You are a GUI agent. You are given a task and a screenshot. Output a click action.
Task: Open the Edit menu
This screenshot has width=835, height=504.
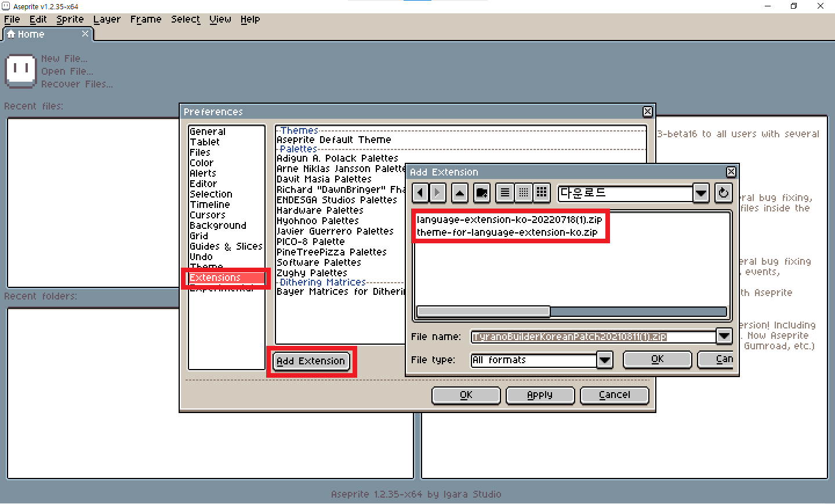[x=38, y=19]
